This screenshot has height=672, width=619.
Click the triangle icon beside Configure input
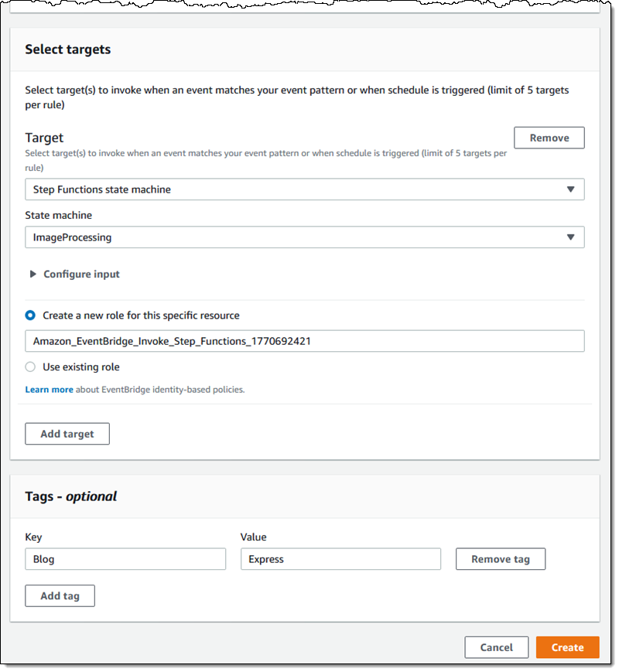pyautogui.click(x=33, y=274)
